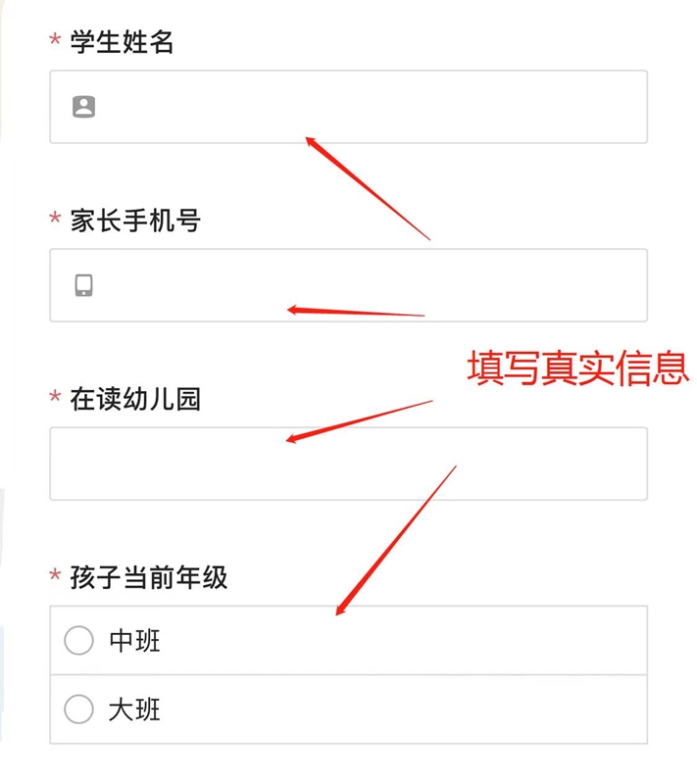Click the red 填写真实信息 annotation text

pos(577,368)
